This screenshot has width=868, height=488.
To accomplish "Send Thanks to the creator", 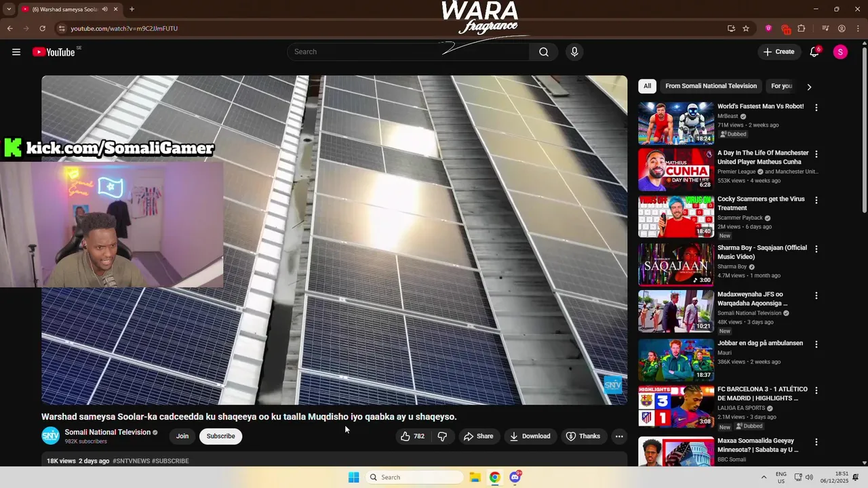I will pyautogui.click(x=583, y=436).
